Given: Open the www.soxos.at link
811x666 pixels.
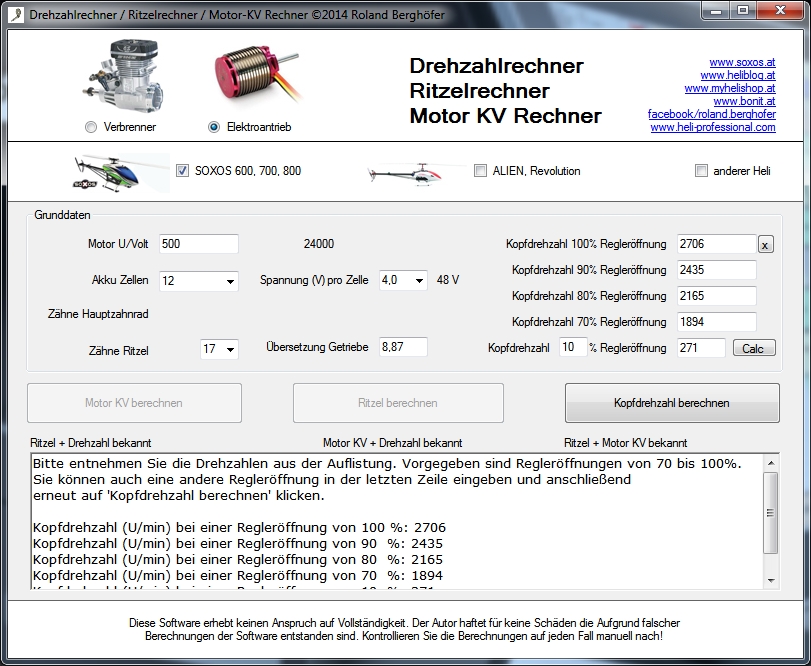Looking at the screenshot, I should [742, 62].
